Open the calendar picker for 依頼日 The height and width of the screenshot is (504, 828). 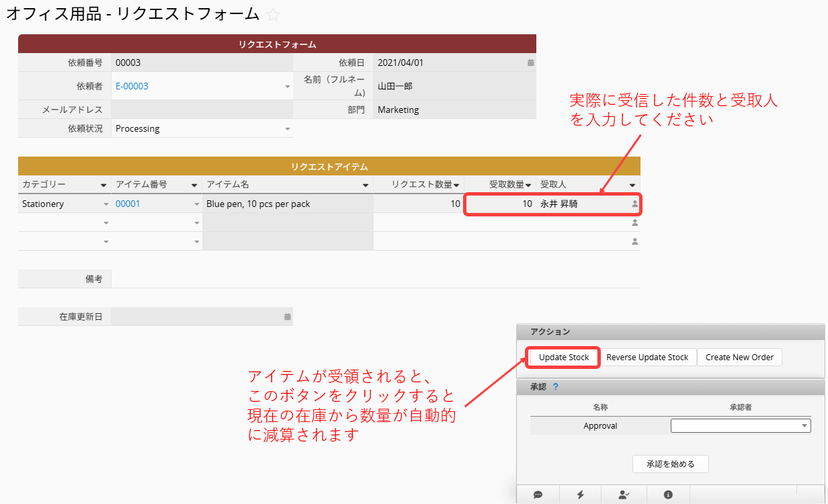tap(530, 63)
